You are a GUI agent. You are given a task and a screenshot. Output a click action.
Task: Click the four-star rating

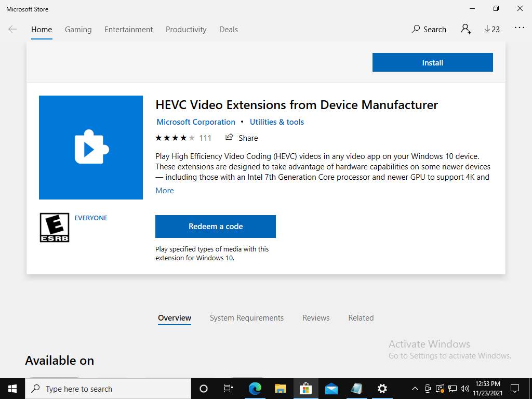click(175, 138)
